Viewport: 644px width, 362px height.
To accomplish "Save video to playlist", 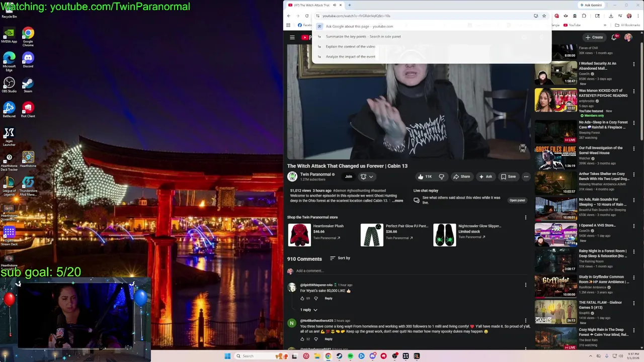I will point(508,176).
